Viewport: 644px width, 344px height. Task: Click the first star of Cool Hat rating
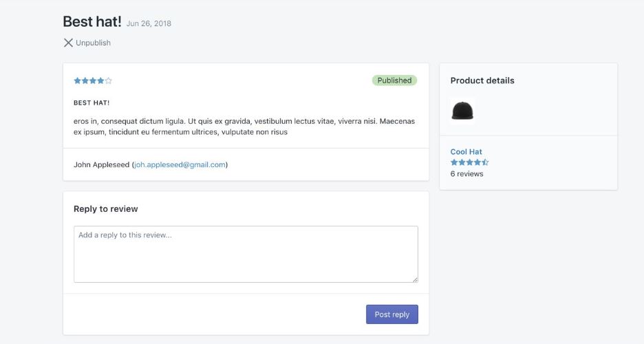(x=454, y=162)
